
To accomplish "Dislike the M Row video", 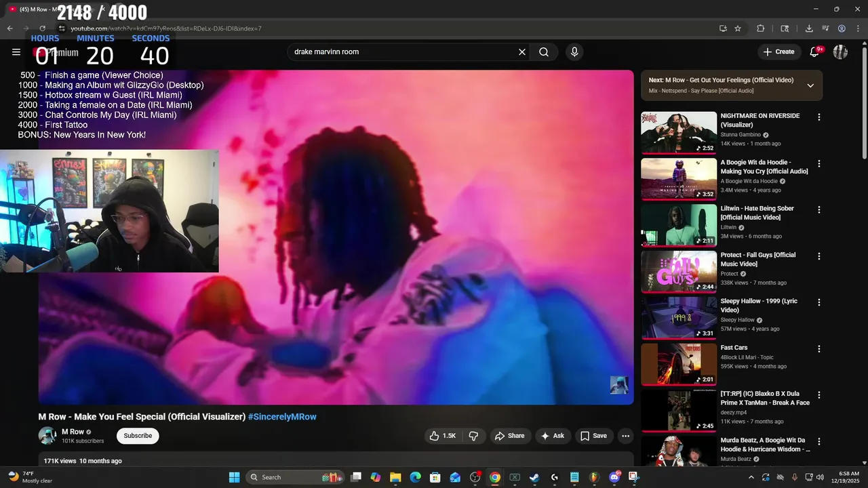I will point(474,436).
